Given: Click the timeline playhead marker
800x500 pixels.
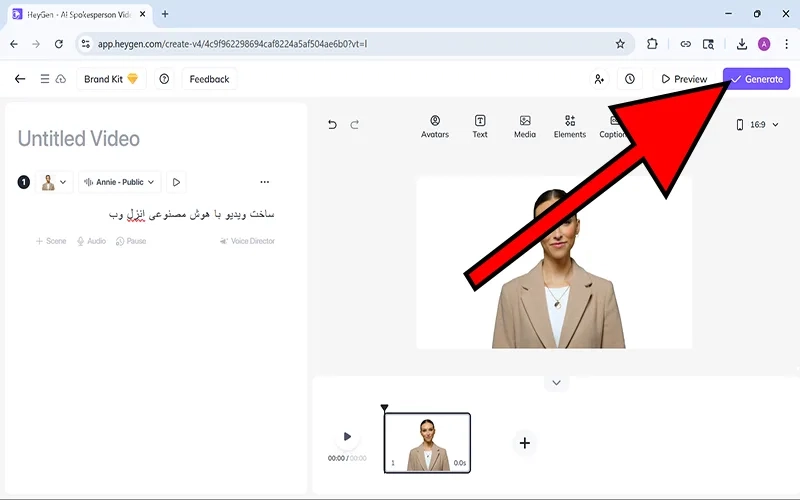Looking at the screenshot, I should pyautogui.click(x=384, y=408).
